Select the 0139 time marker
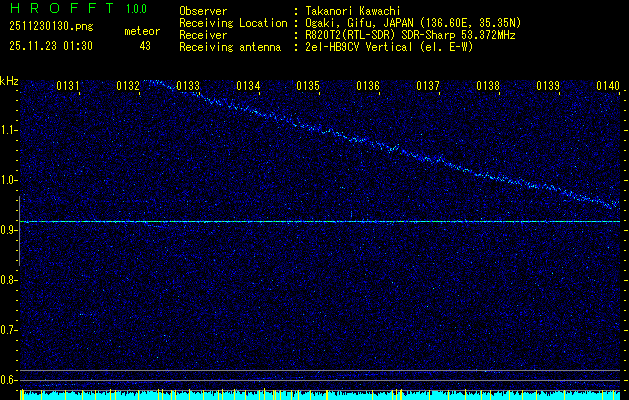The width and height of the screenshot is (629, 400). click(x=548, y=85)
